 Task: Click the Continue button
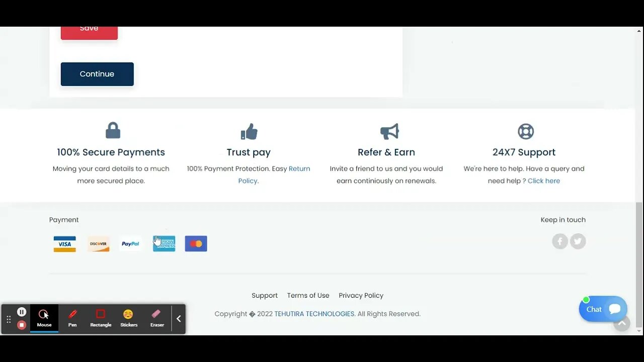97,74
